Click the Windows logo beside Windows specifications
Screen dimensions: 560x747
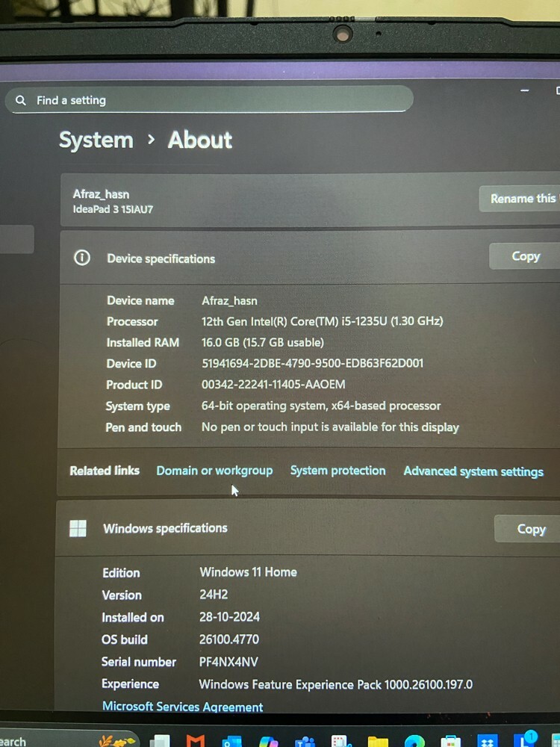pos(78,528)
